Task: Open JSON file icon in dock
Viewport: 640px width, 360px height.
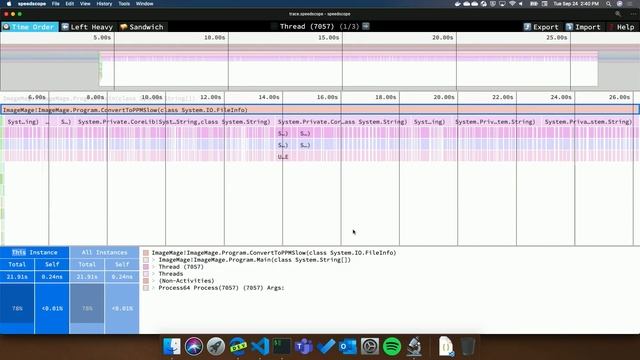Action: tap(446, 347)
